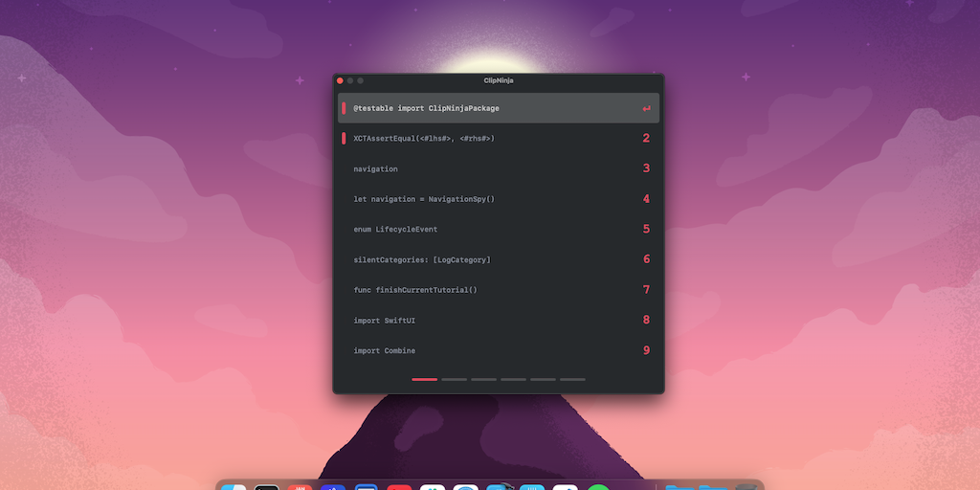
Task: Click shortcut number 7
Action: point(646,290)
